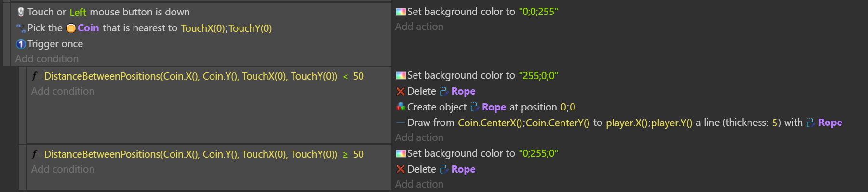This screenshot has width=868, height=192.
Task: Add action under the final Delete Rope
Action: pyautogui.click(x=419, y=184)
